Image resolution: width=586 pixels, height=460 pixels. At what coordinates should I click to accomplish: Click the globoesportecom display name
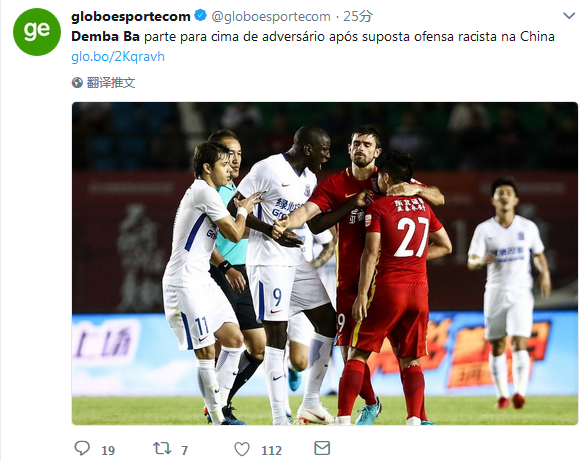131,16
